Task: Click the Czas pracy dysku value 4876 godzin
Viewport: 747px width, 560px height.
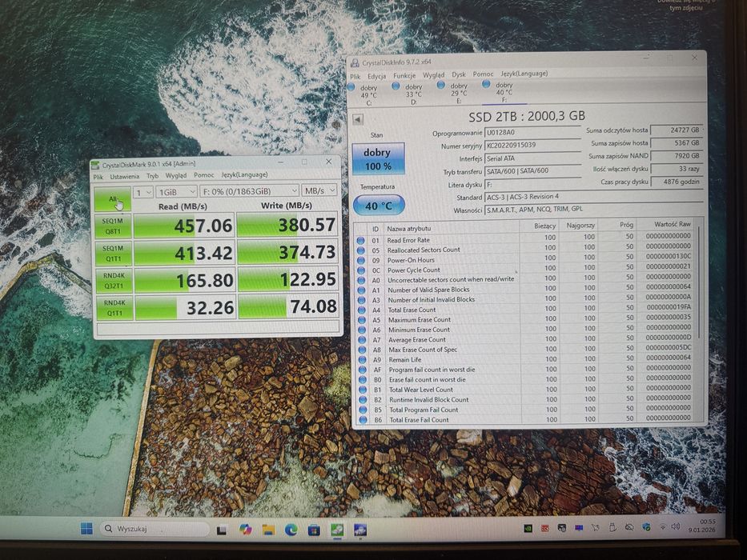Action: (677, 182)
